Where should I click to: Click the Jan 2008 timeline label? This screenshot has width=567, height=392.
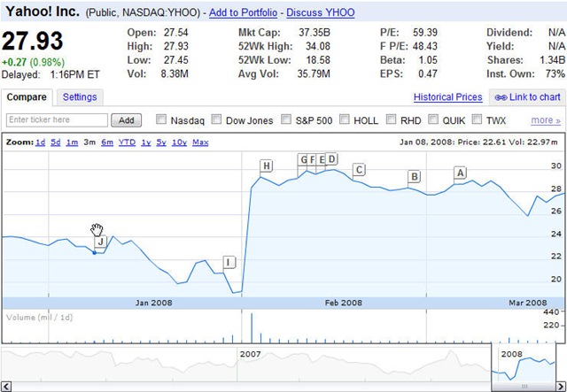(x=153, y=303)
